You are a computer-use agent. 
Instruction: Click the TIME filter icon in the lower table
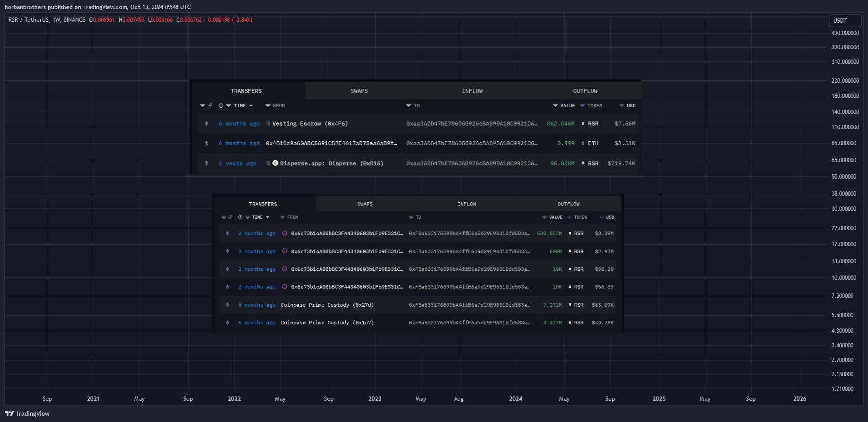[247, 217]
